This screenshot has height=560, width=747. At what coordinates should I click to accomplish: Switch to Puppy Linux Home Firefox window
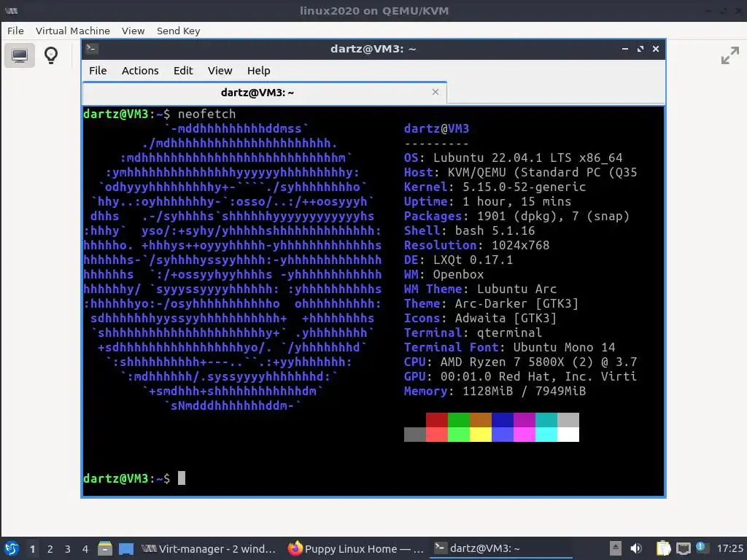pos(356,548)
